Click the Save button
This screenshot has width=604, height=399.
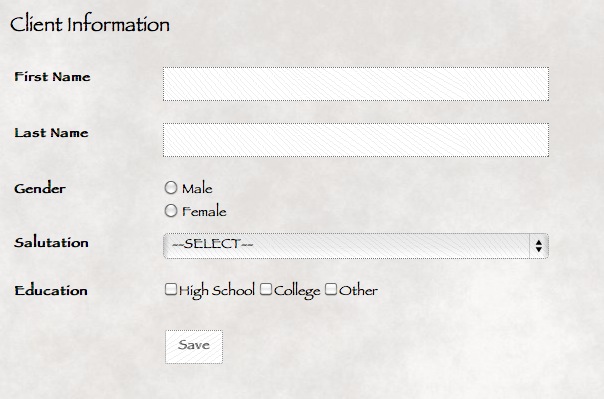(x=194, y=347)
